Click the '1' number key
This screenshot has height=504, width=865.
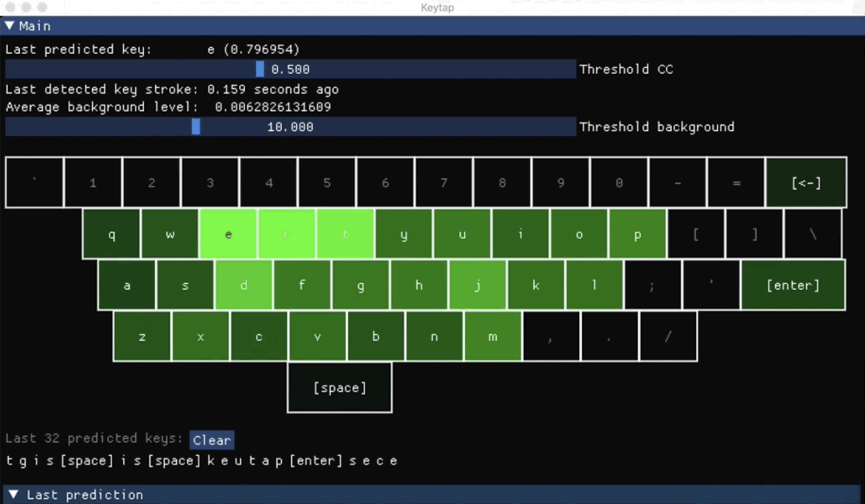(92, 182)
